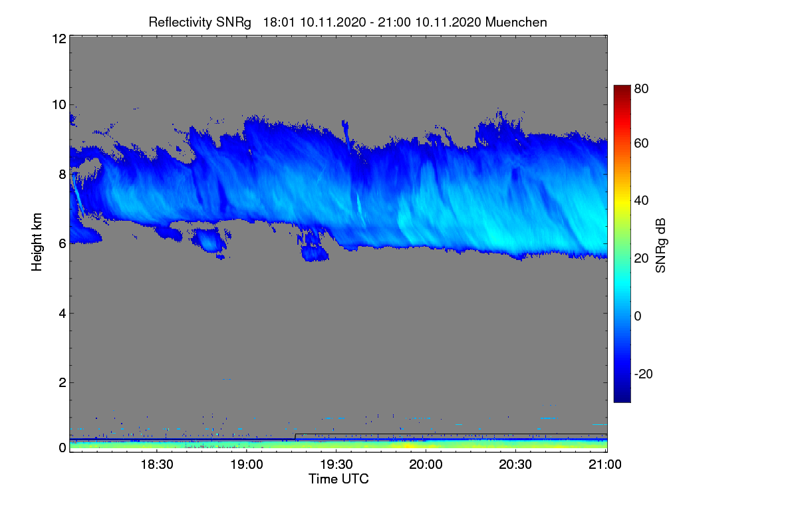Screen dimensions: 798x532
Task: Click the height tick label 12
Action: pyautogui.click(x=59, y=39)
